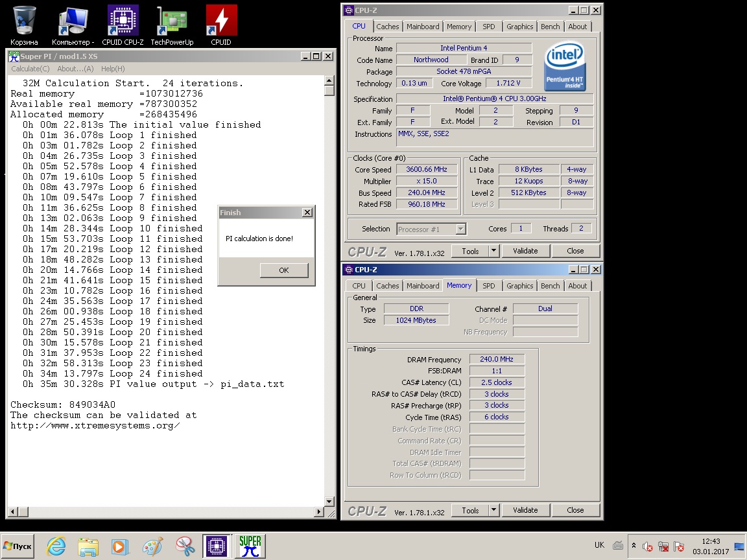Image resolution: width=747 pixels, height=560 pixels.
Task: Click Super PI vertical scrollbar down arrow
Action: pos(329,501)
